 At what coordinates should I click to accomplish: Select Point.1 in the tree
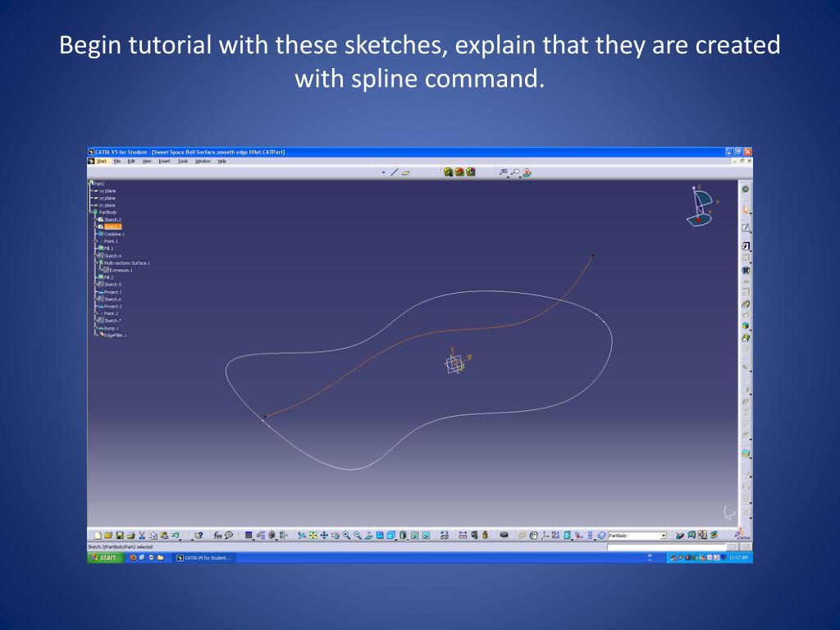111,241
